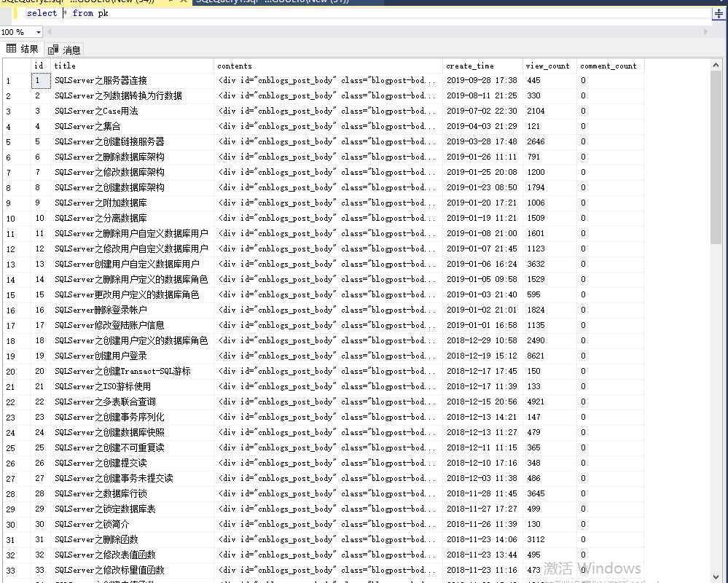Select title cell 'SQLServer之列数据转换为行数据'
This screenshot has height=583, width=728.
pyautogui.click(x=133, y=95)
